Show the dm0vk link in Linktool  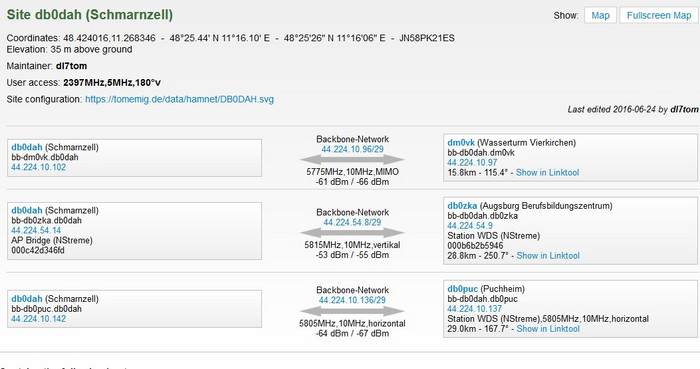(547, 172)
